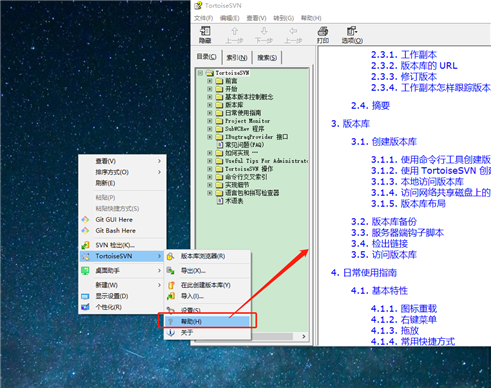The image size is (491, 388).
Task: Click the 命令行交叉索引 folder icon
Action: pyautogui.click(x=219, y=177)
